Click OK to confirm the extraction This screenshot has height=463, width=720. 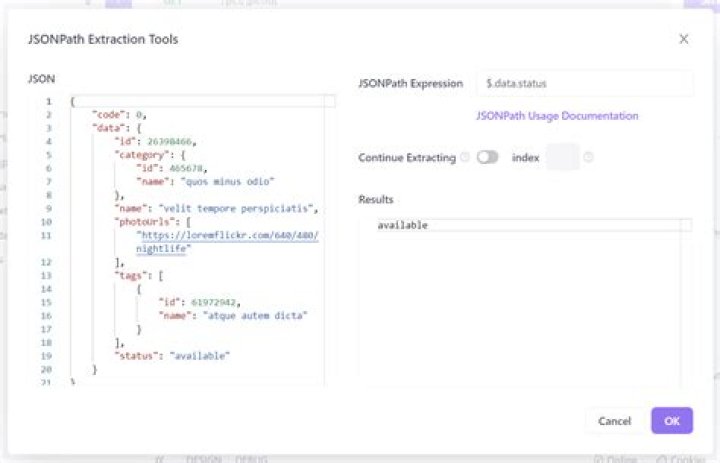pyautogui.click(x=672, y=421)
